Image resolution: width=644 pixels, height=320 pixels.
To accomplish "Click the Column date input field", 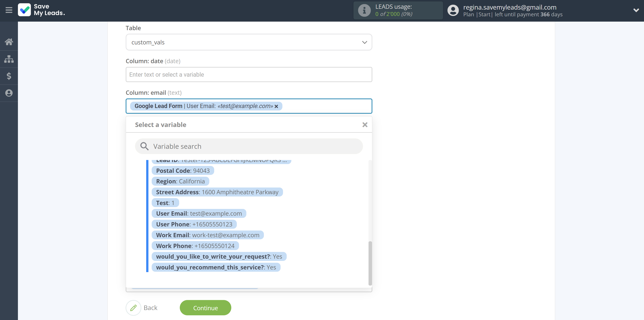I will pyautogui.click(x=249, y=74).
